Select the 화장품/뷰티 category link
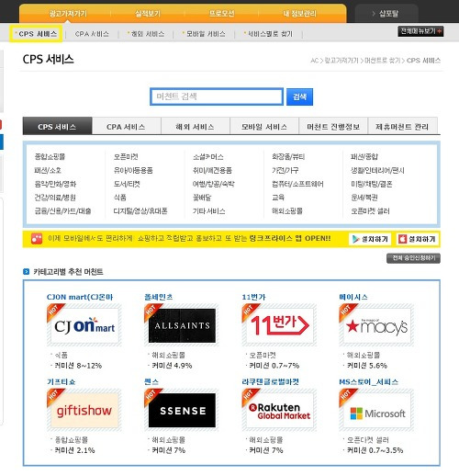Screen dimensions: 459x476 tap(288, 157)
